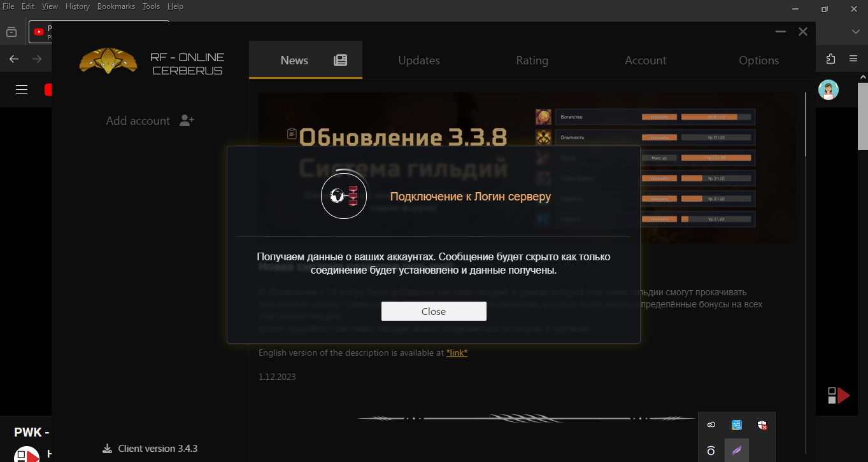Screen dimensions: 868x462
Task: Click the newspaper icon beside News
Action: pos(341,60)
